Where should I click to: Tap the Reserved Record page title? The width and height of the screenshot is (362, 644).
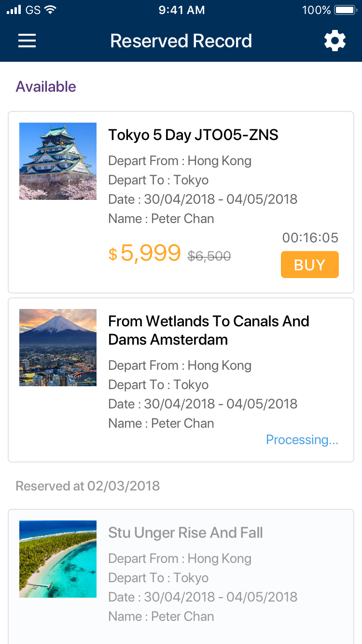(x=181, y=41)
